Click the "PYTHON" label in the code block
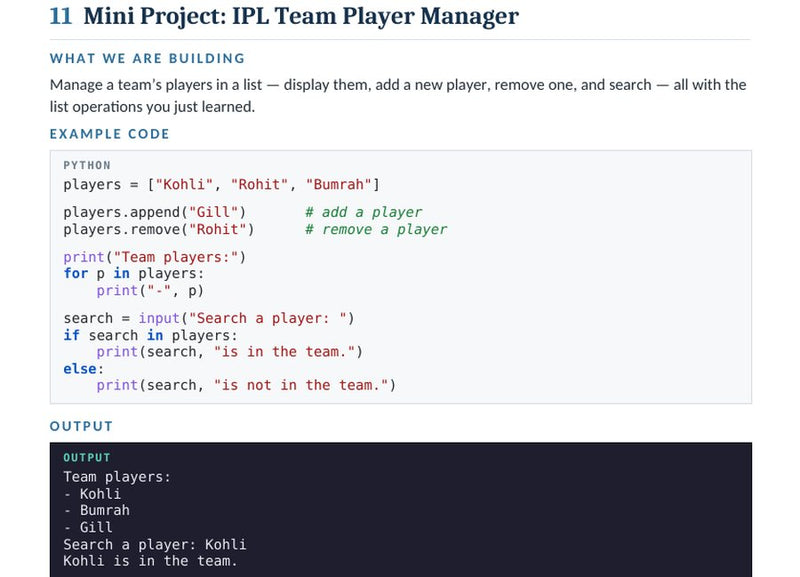The height and width of the screenshot is (577, 800). pos(87,165)
